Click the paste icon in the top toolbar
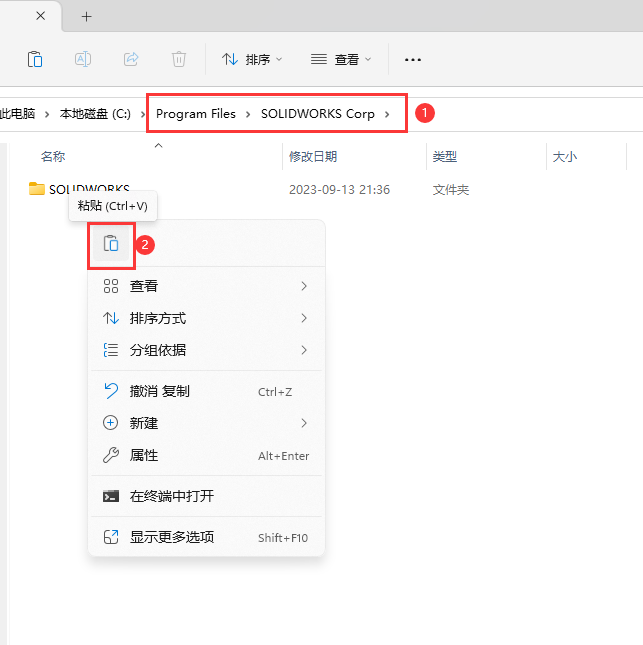 pos(35,60)
